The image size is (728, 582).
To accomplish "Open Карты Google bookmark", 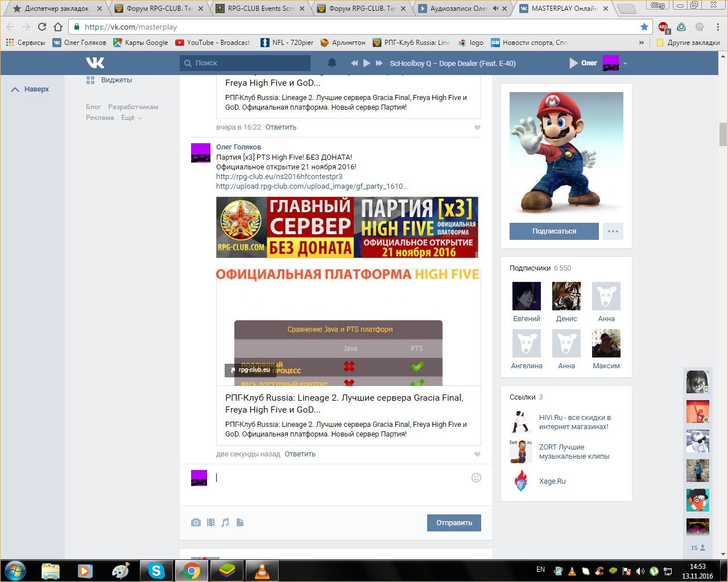I will (x=140, y=43).
